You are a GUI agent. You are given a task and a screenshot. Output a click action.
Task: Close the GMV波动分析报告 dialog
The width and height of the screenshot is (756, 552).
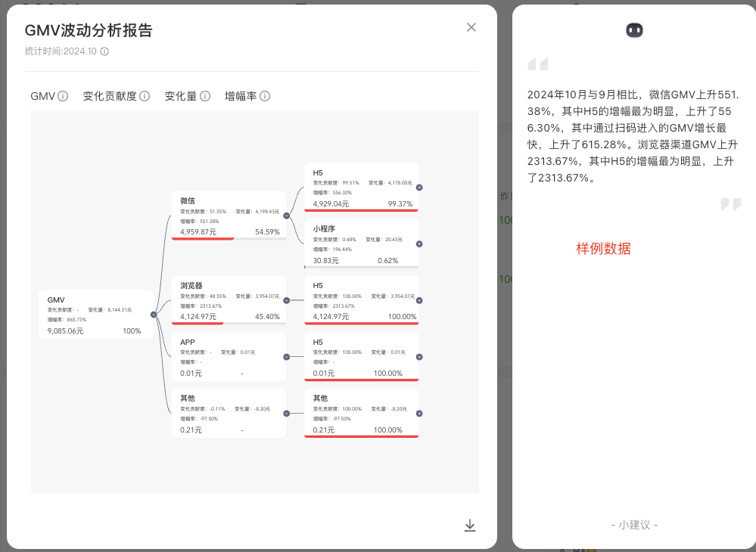pos(471,27)
